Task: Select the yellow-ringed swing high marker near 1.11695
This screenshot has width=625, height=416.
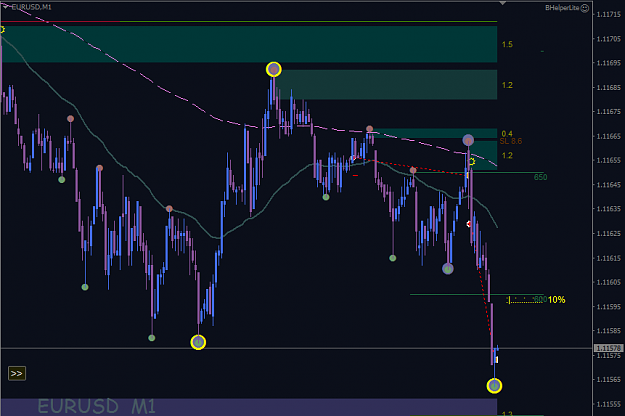Action: click(x=273, y=70)
